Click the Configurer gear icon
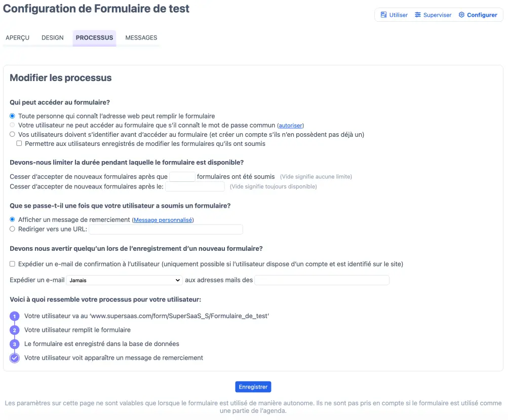 (x=461, y=15)
